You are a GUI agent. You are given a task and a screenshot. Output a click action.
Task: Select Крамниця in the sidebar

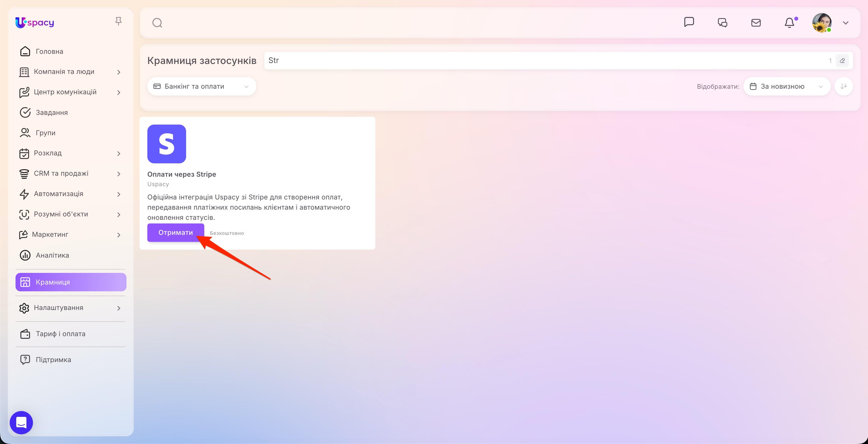(x=71, y=282)
